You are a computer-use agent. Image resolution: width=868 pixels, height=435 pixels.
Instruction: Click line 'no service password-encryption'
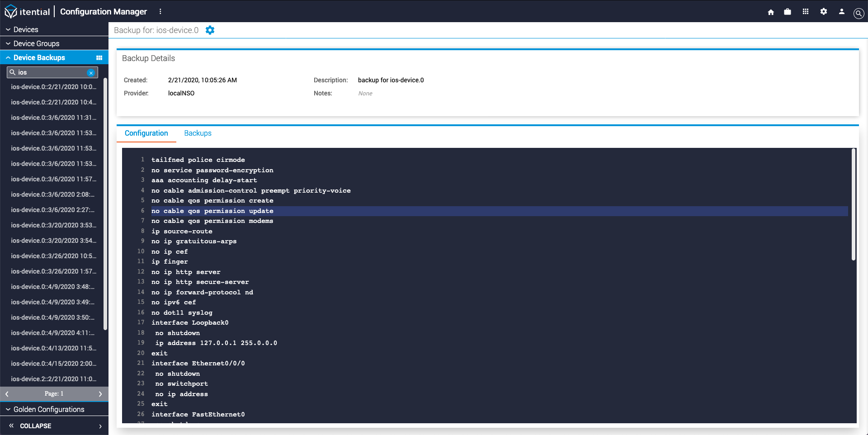[212, 170]
